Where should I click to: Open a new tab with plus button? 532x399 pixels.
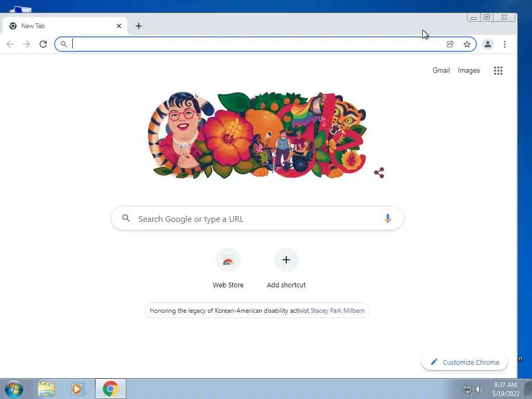pyautogui.click(x=139, y=26)
